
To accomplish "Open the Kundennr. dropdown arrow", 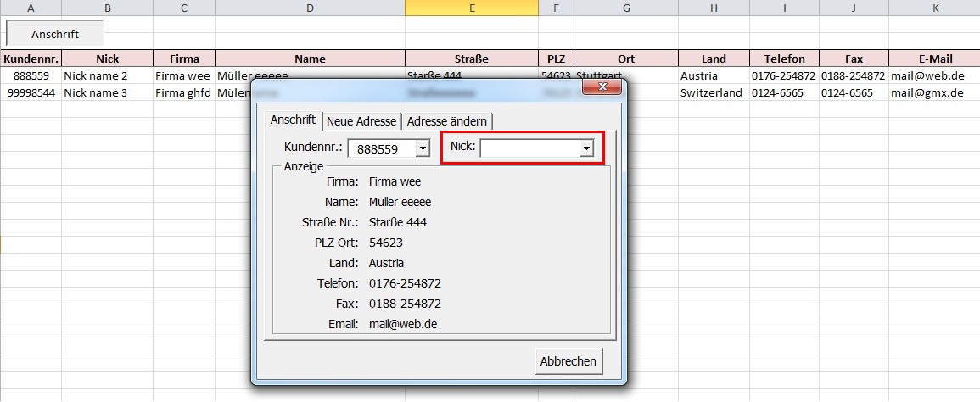I will coord(423,148).
